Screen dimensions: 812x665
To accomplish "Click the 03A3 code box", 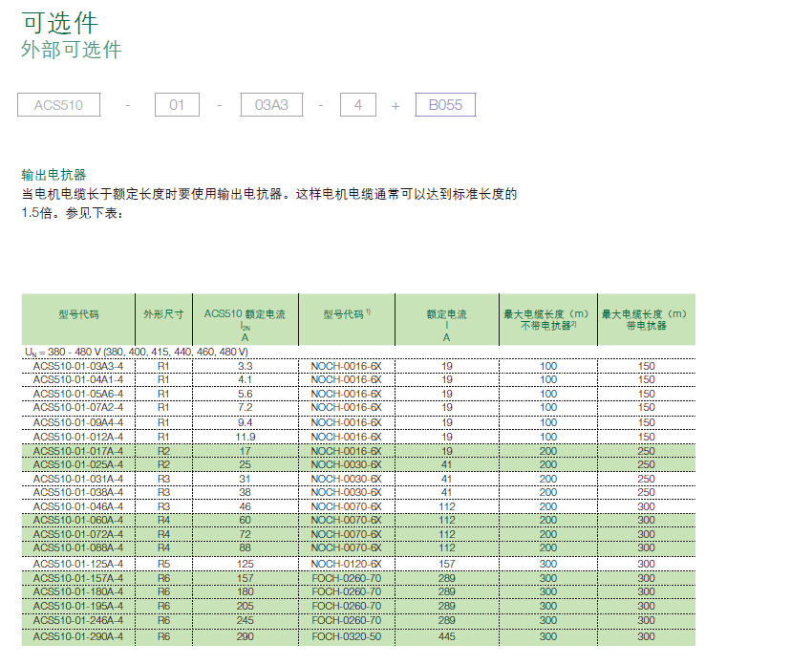I will [272, 104].
